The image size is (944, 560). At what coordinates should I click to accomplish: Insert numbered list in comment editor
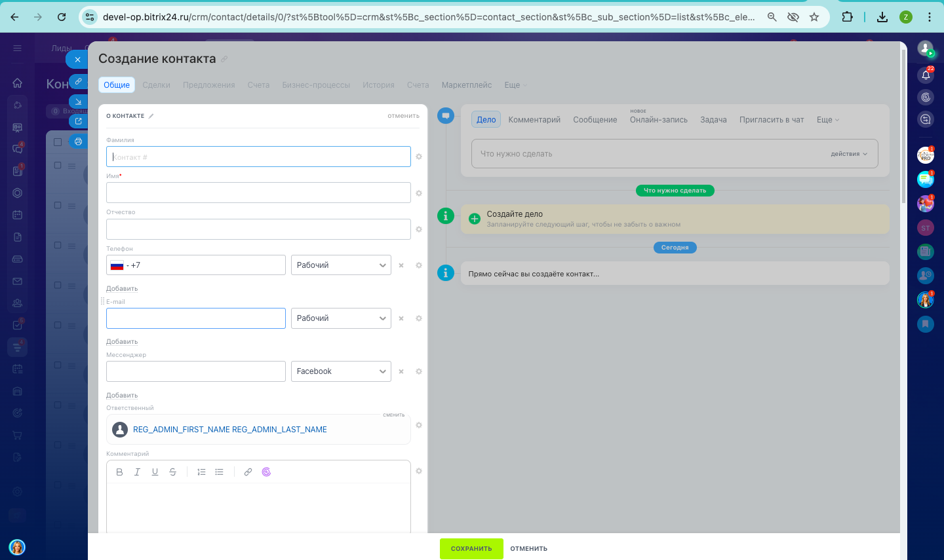click(x=201, y=472)
